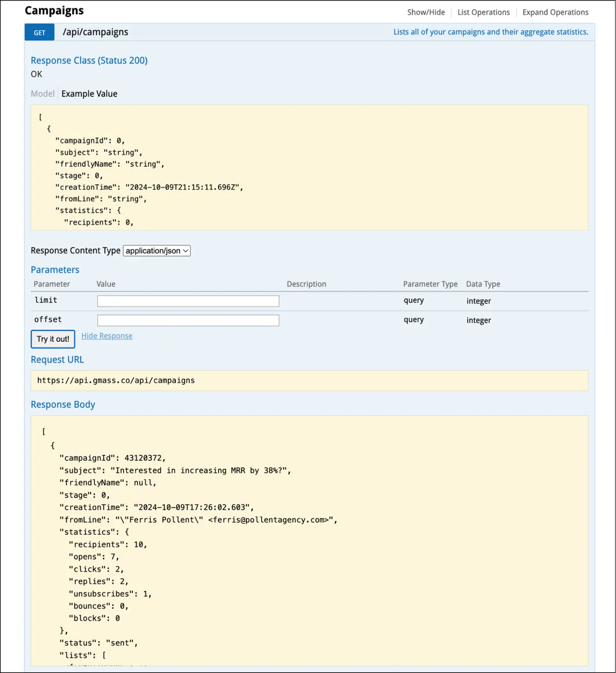Click the example "campaignId": 0 line
The image size is (616, 673).
coord(90,140)
